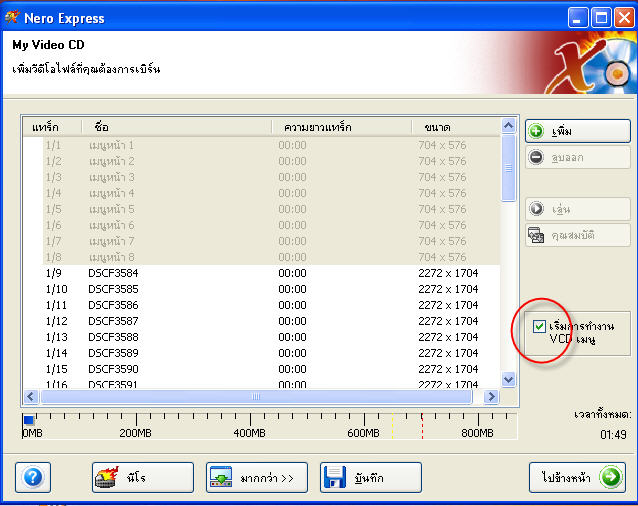Image resolution: width=638 pixels, height=506 pixels.
Task: Click the green plus Add icon
Action: (536, 131)
